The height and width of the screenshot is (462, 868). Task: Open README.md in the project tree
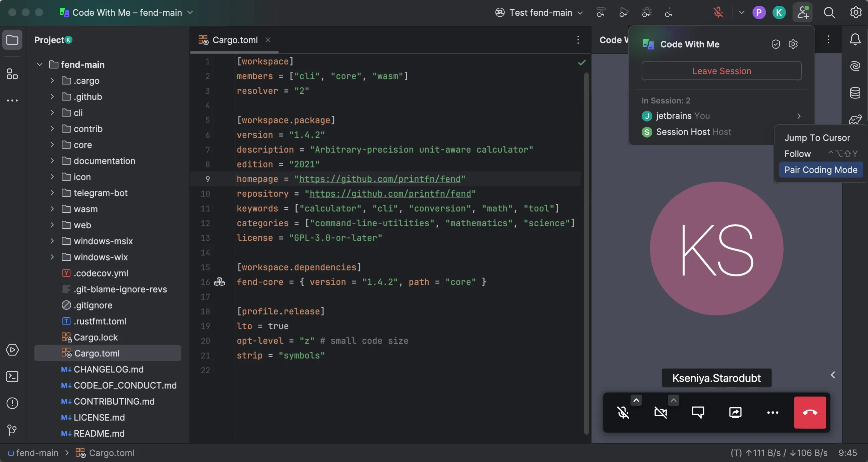point(99,433)
